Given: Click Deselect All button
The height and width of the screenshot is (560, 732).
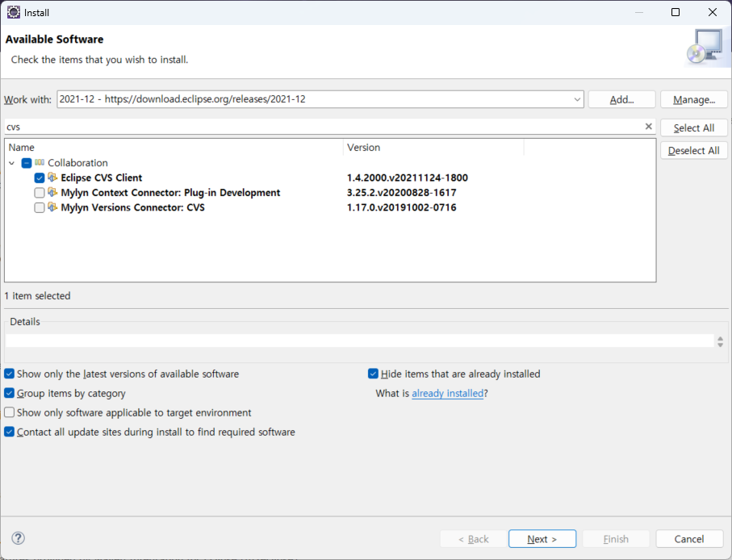Looking at the screenshot, I should tap(694, 151).
